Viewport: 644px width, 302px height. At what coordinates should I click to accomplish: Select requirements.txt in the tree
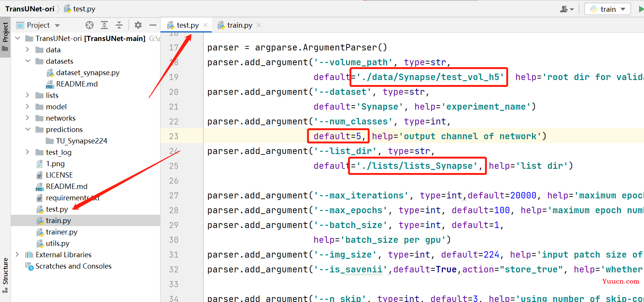[x=73, y=198]
